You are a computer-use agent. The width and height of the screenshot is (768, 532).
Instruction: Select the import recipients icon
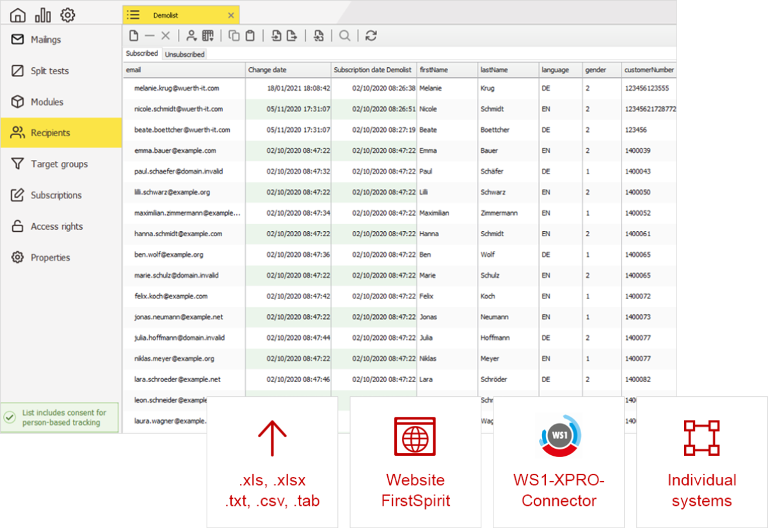click(x=276, y=36)
